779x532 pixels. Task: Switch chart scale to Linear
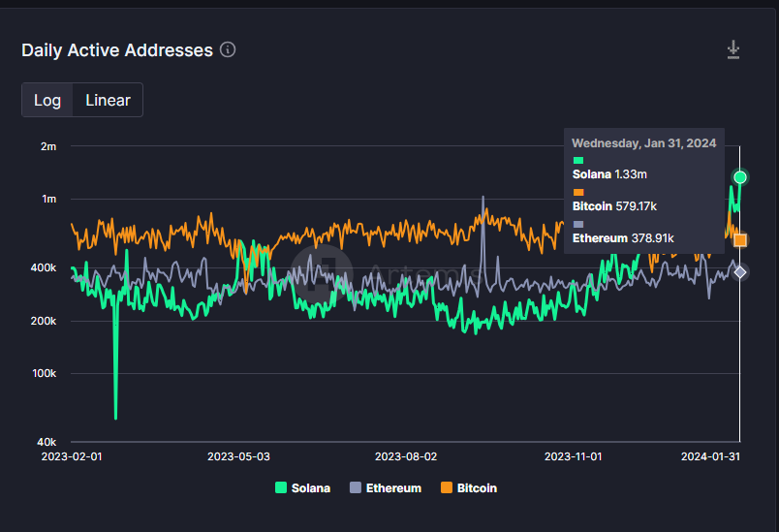(x=108, y=101)
